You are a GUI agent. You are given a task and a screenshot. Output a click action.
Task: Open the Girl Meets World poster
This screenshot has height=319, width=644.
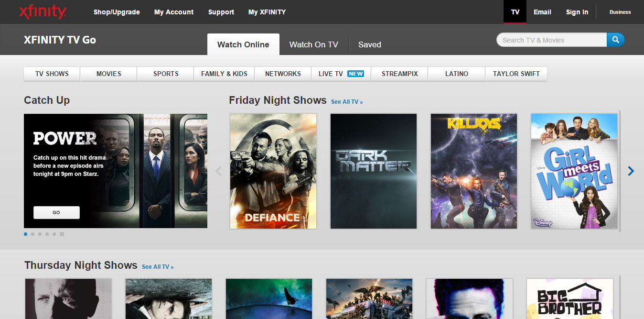tap(574, 171)
